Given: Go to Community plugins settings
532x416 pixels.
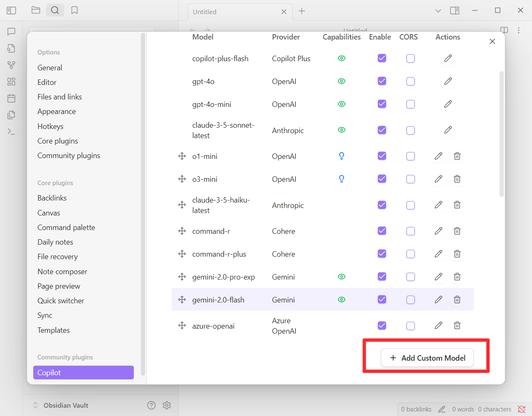Looking at the screenshot, I should coord(69,156).
